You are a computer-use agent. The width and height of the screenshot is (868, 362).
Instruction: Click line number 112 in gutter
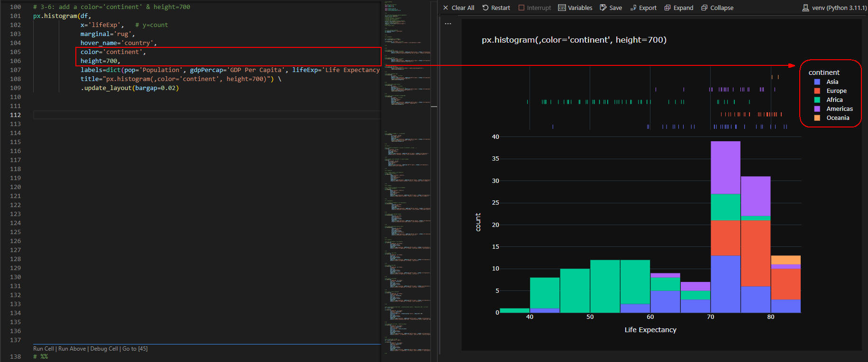15,115
